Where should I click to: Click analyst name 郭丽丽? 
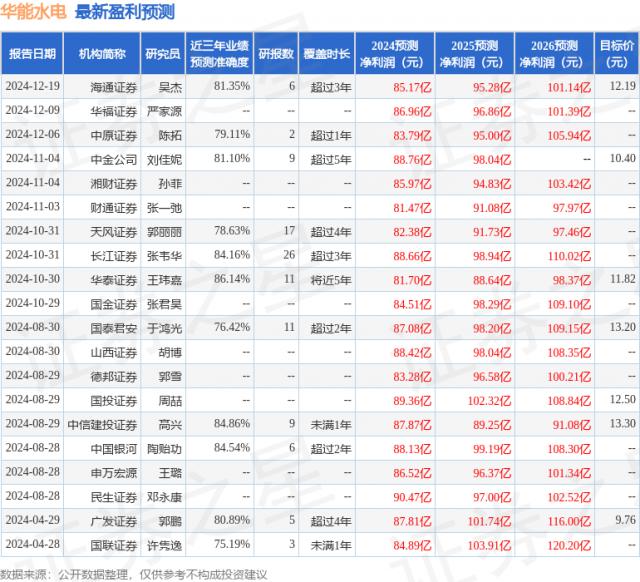tap(165, 231)
